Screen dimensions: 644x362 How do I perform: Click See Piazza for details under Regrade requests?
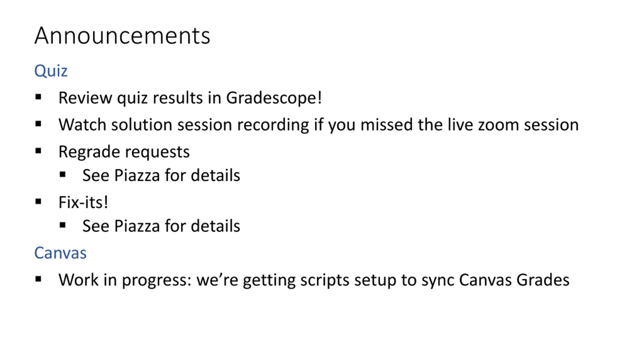tap(161, 175)
